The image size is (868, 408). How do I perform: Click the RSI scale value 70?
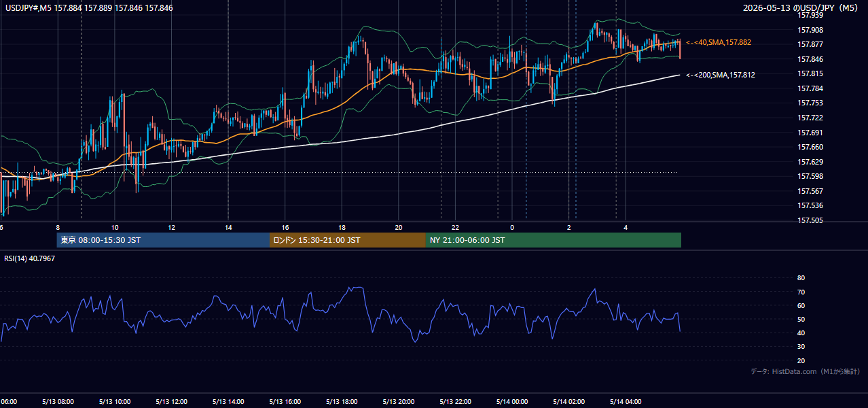point(801,292)
